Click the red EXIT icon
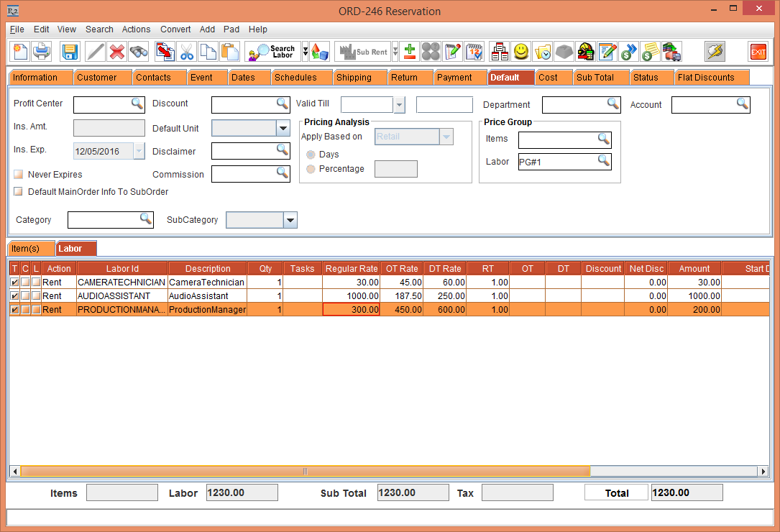Viewport: 780px width, 532px height. [x=758, y=52]
